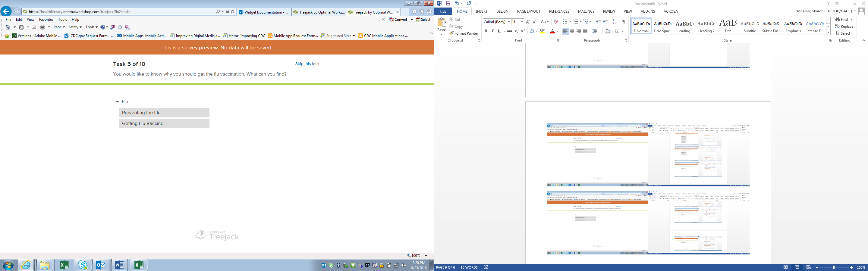Click Replace in Word's Editing group
Screen dimensions: 868x271
click(x=844, y=26)
